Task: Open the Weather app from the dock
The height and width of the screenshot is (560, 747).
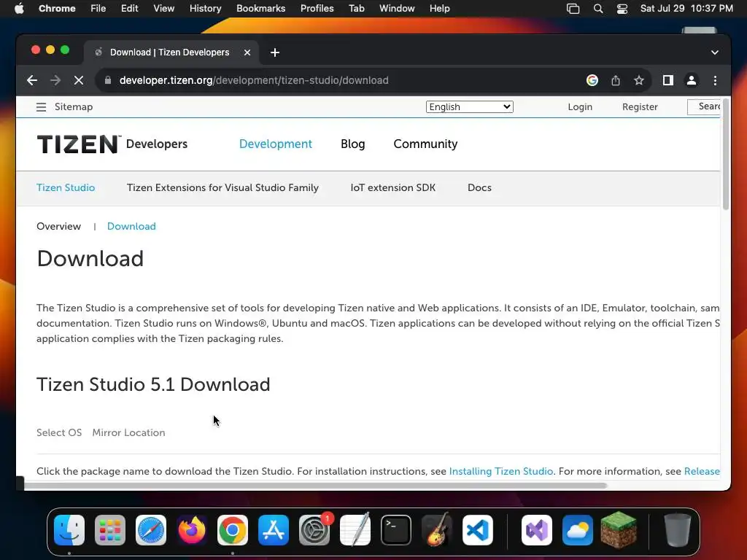Action: pos(578,530)
